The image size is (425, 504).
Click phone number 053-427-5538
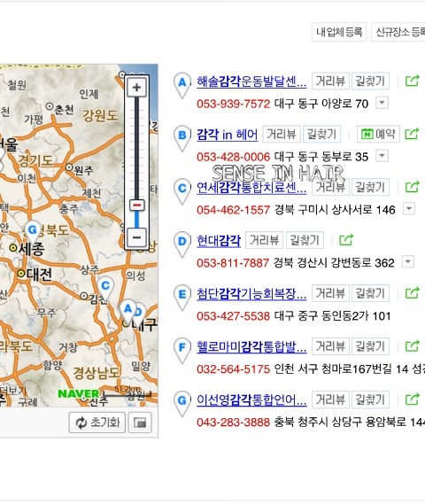[233, 315]
